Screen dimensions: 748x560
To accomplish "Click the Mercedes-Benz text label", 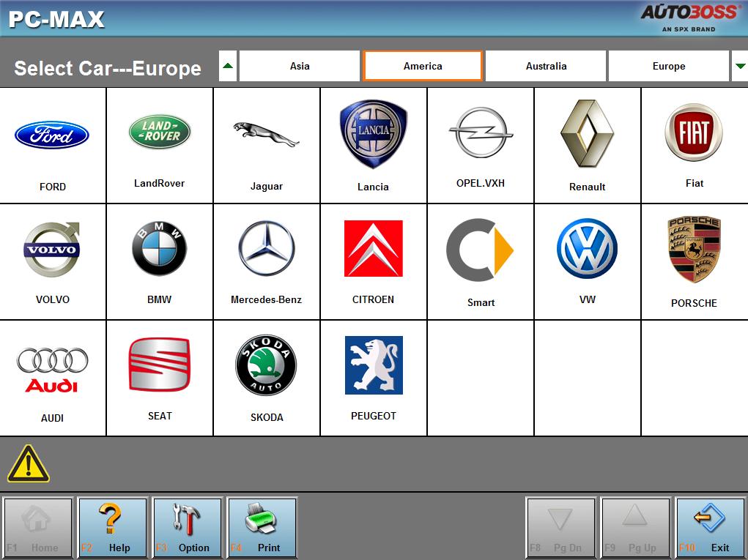I will [x=266, y=300].
